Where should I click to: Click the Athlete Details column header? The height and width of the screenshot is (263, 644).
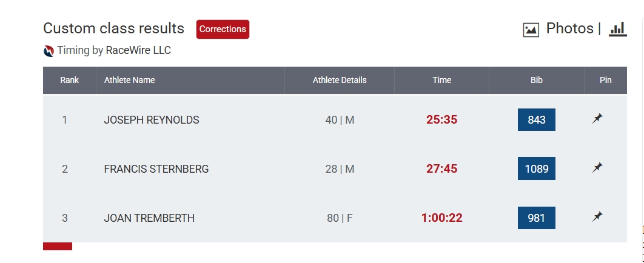point(340,80)
